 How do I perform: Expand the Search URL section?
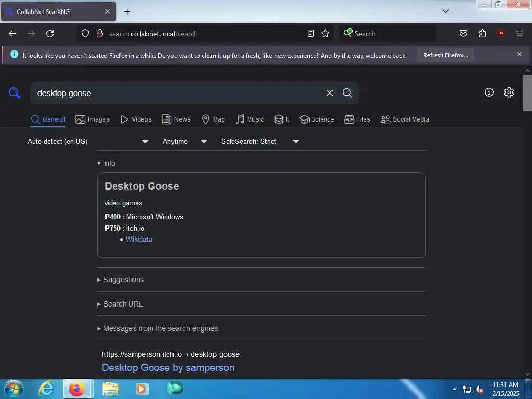(120, 304)
